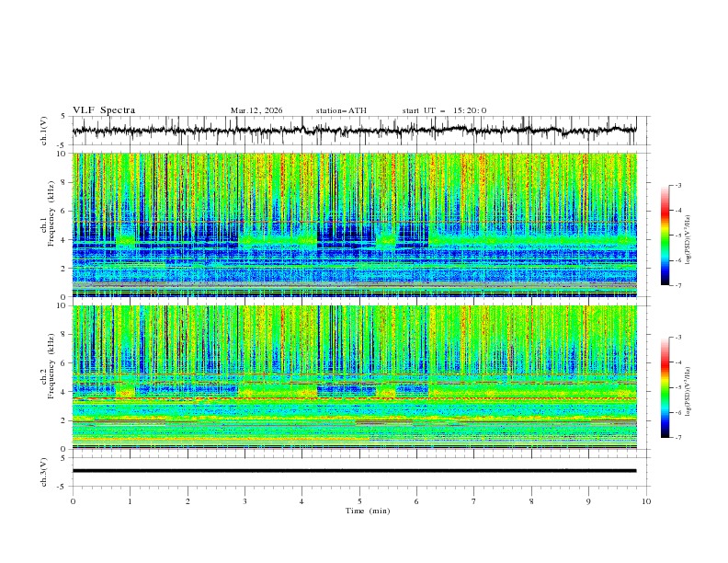Click the "8" kHz tick on ch.1 axis
The image size is (728, 563).
65,182
